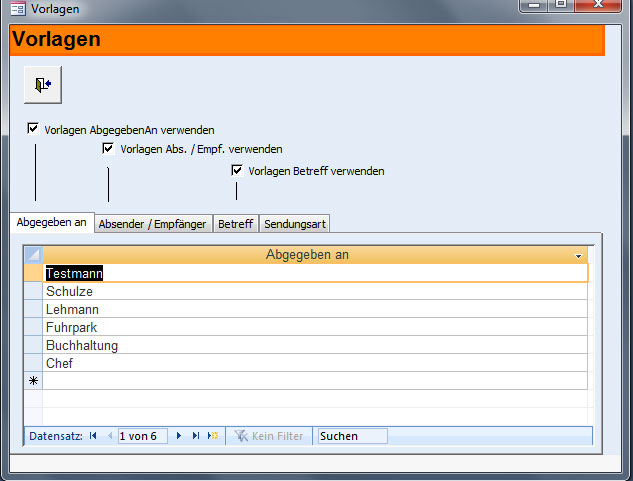
Task: Select the Schulze row
Action: pos(315,291)
